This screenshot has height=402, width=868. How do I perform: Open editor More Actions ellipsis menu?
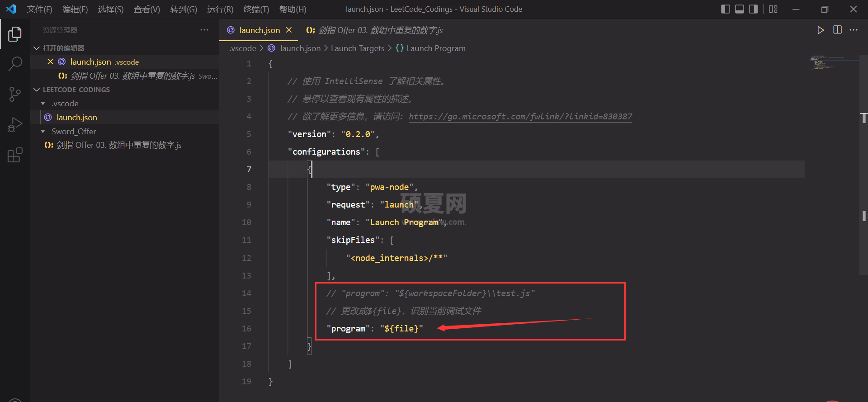854,30
